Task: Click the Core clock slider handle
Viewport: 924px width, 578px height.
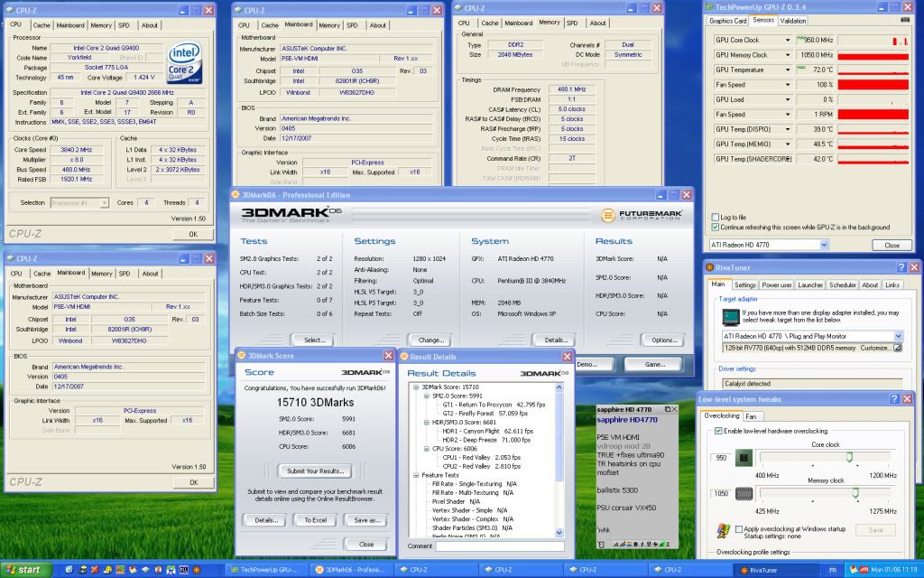Action: pos(849,458)
